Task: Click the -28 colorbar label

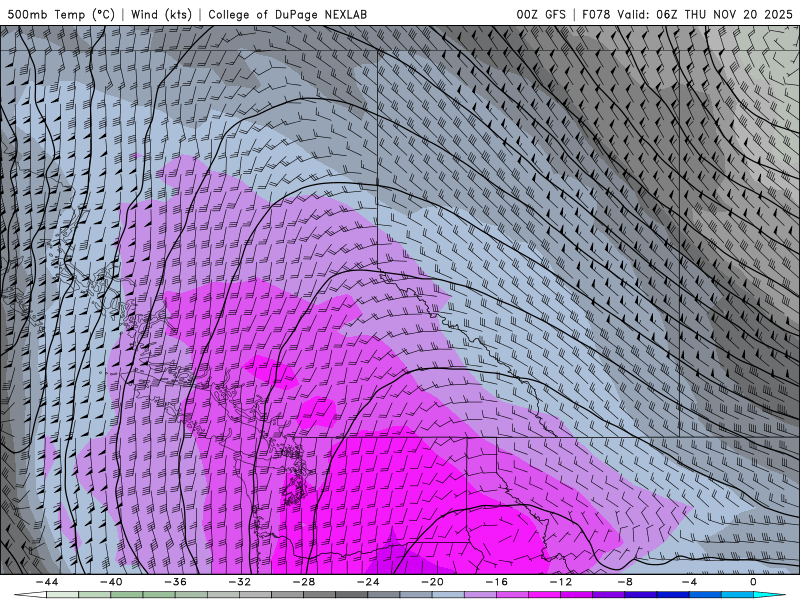Action: click(304, 582)
